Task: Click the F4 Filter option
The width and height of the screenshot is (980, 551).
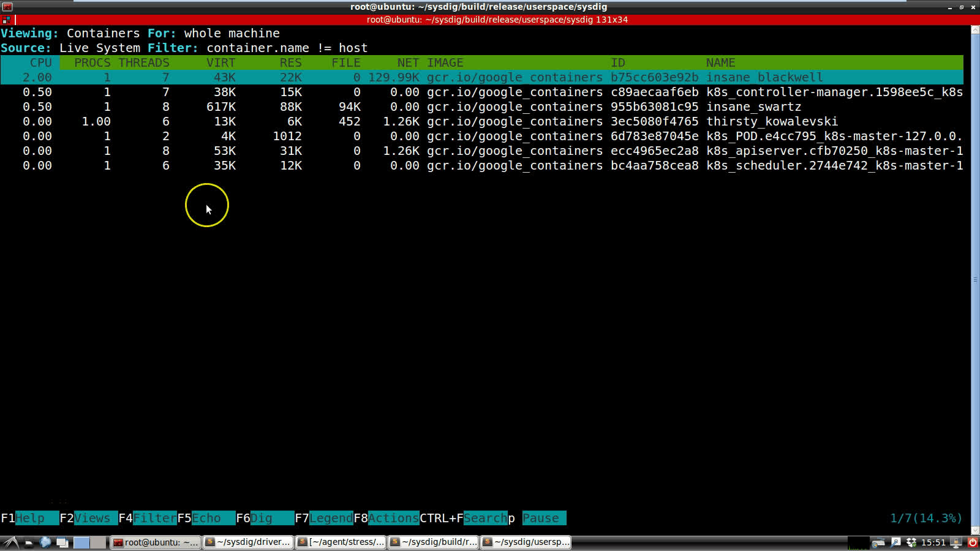Action: click(x=148, y=519)
